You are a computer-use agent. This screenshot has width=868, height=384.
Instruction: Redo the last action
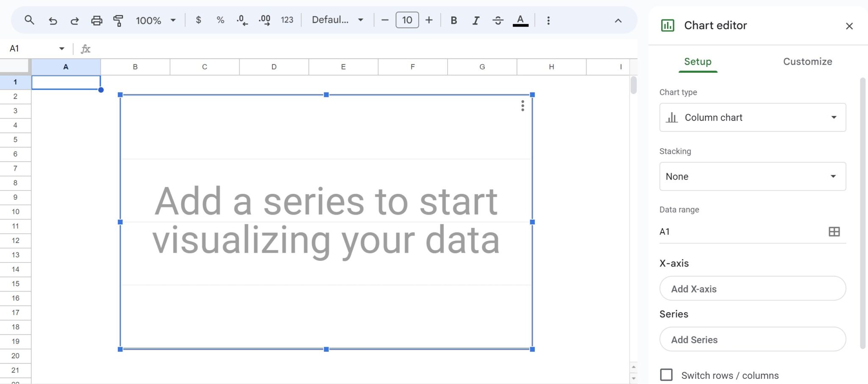[x=75, y=20]
